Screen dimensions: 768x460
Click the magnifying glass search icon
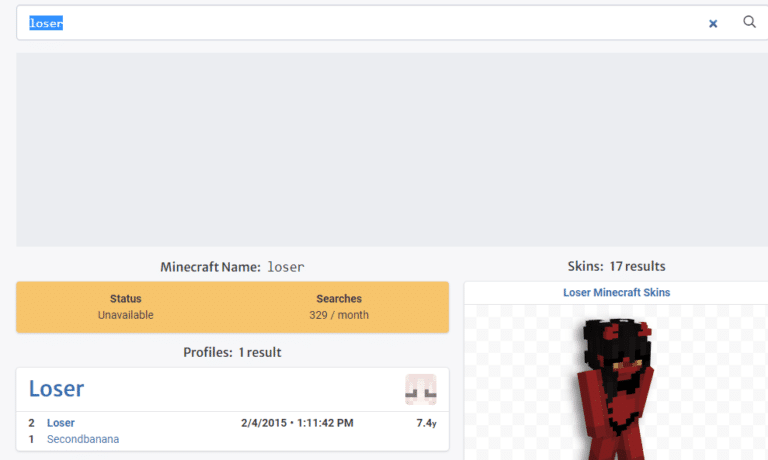click(x=749, y=22)
